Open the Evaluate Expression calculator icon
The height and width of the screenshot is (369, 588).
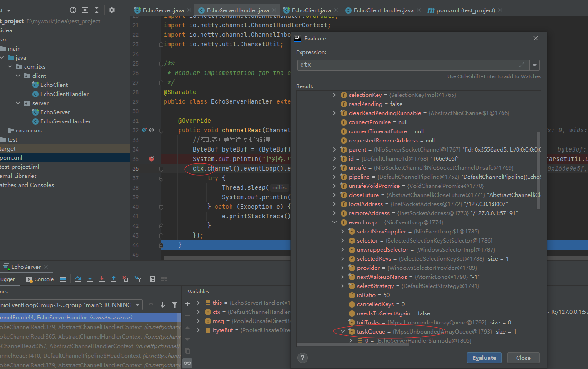pos(152,279)
